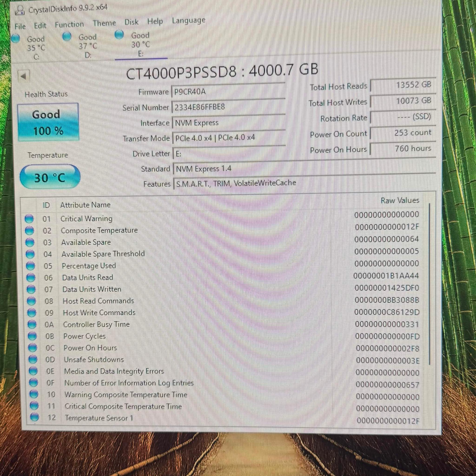Click the status icon for Host Write Commands
The image size is (476, 476).
32,313
